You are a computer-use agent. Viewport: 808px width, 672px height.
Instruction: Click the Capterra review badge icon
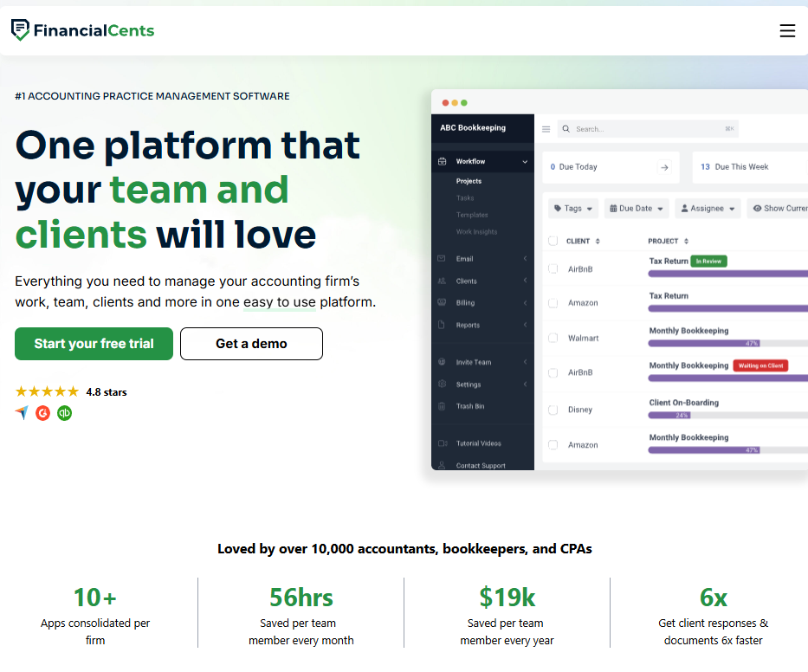[x=22, y=413]
